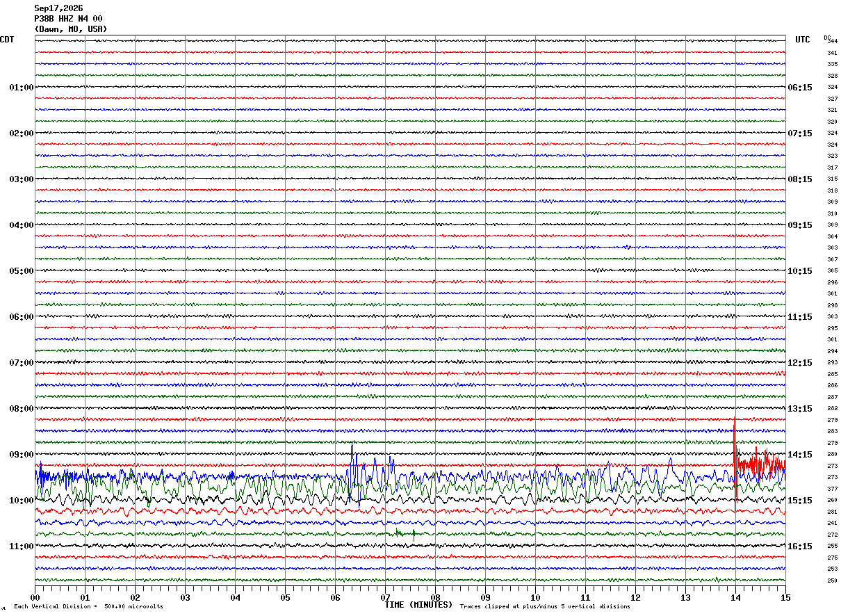Click the 'TIME (MINUTES)' axis title
Viewport: 841px width, 616px height.
(x=418, y=605)
